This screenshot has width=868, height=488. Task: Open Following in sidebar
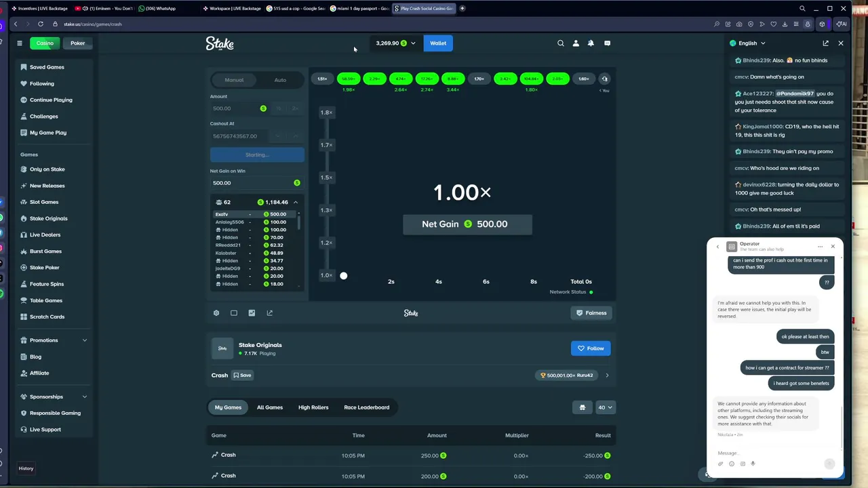[x=41, y=83]
